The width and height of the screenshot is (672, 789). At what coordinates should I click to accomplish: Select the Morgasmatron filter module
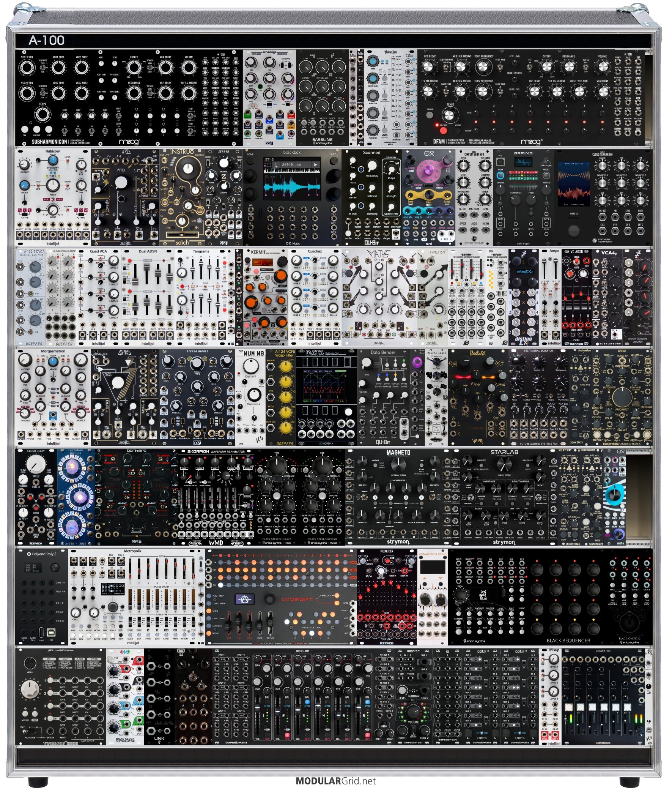point(53,398)
